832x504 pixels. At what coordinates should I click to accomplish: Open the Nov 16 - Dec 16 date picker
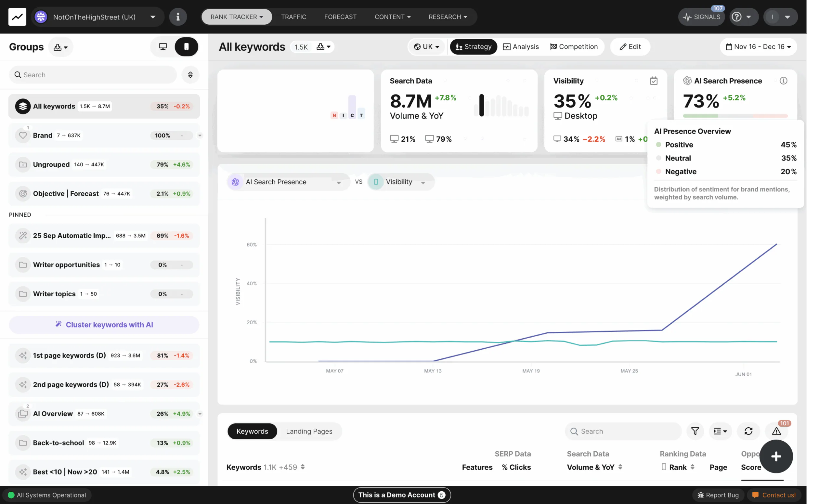pyautogui.click(x=759, y=46)
